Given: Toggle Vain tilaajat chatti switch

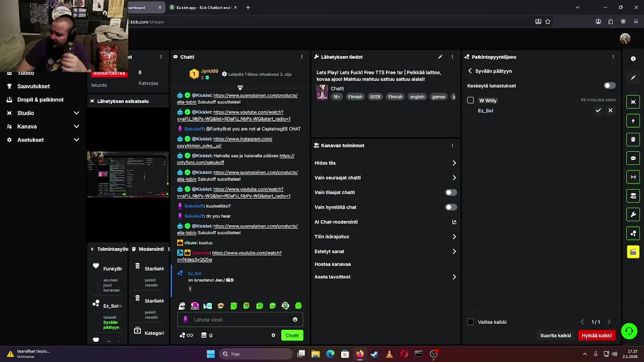Looking at the screenshot, I should 451,192.
